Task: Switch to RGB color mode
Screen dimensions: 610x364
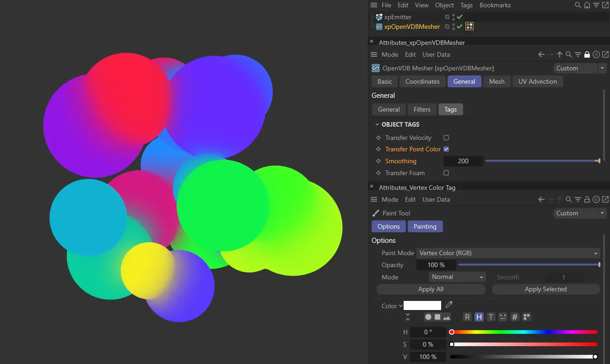Action: (467, 317)
